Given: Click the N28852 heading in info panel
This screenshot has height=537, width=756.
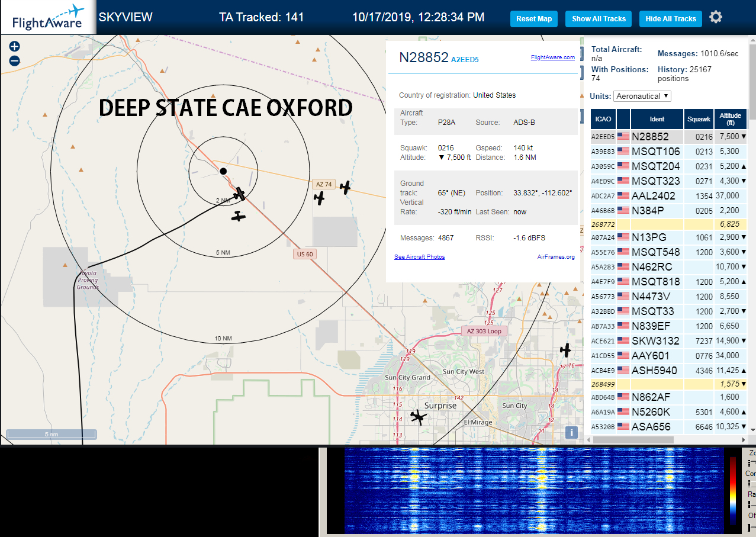Looking at the screenshot, I should coord(423,57).
